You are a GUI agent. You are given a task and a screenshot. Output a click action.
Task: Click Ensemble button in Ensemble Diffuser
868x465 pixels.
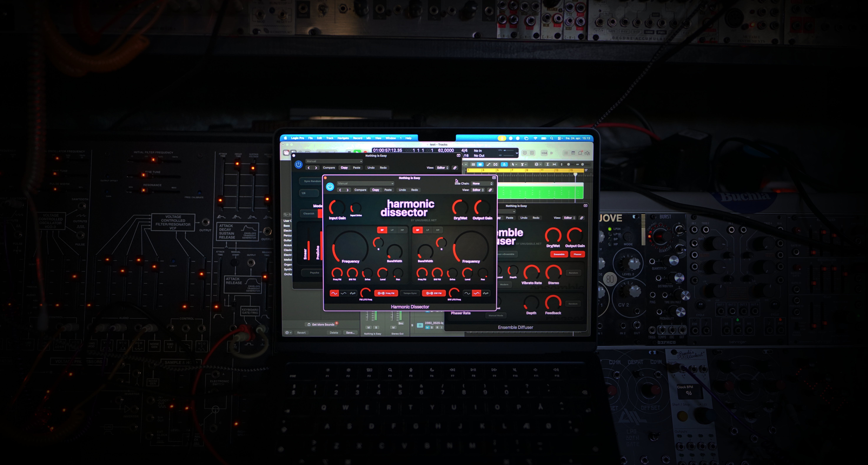(559, 254)
